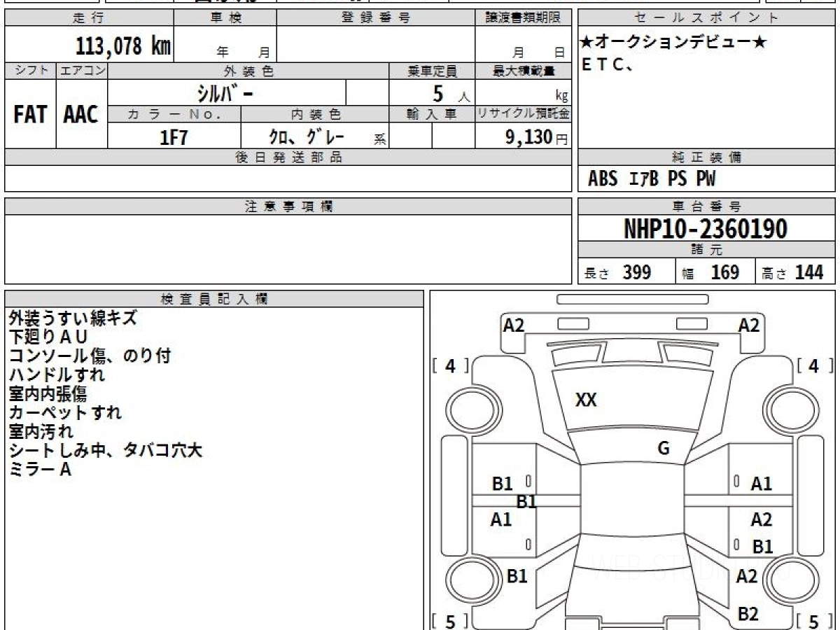This screenshot has width=840, height=630.
Task: Select the 内装色 header
Action: pos(315,114)
